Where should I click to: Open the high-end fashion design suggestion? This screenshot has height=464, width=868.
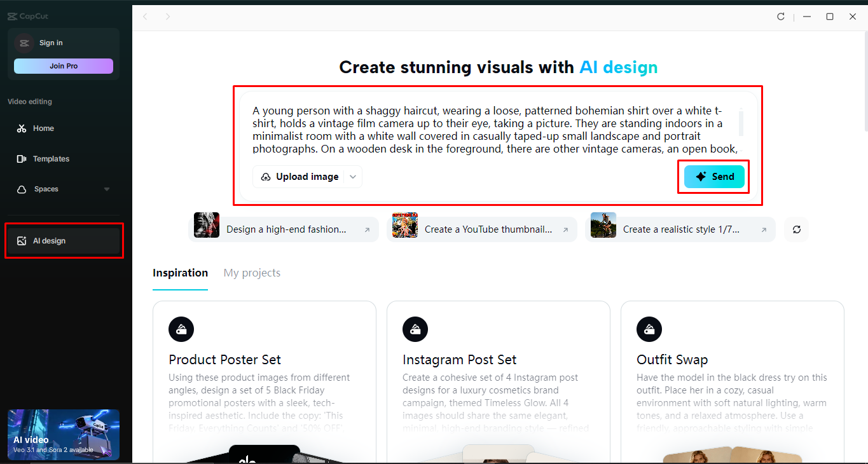click(284, 229)
